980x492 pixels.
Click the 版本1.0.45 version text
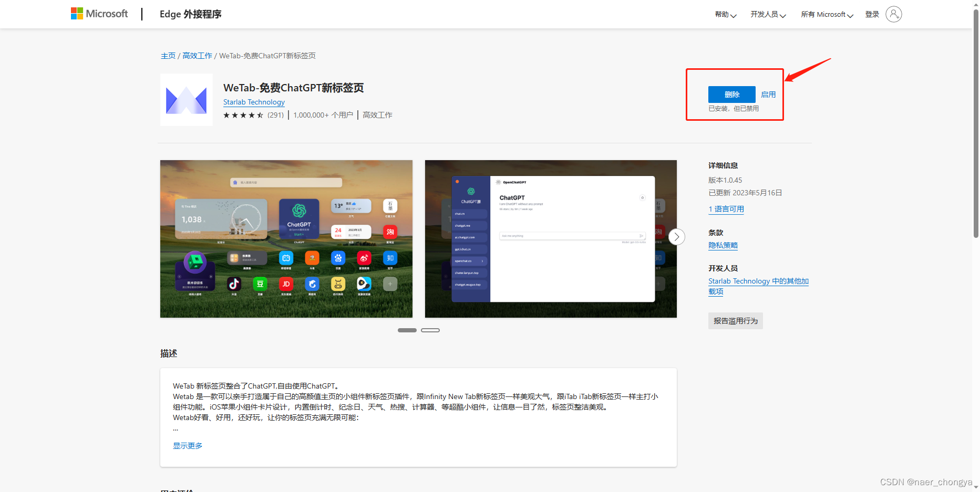click(x=725, y=180)
